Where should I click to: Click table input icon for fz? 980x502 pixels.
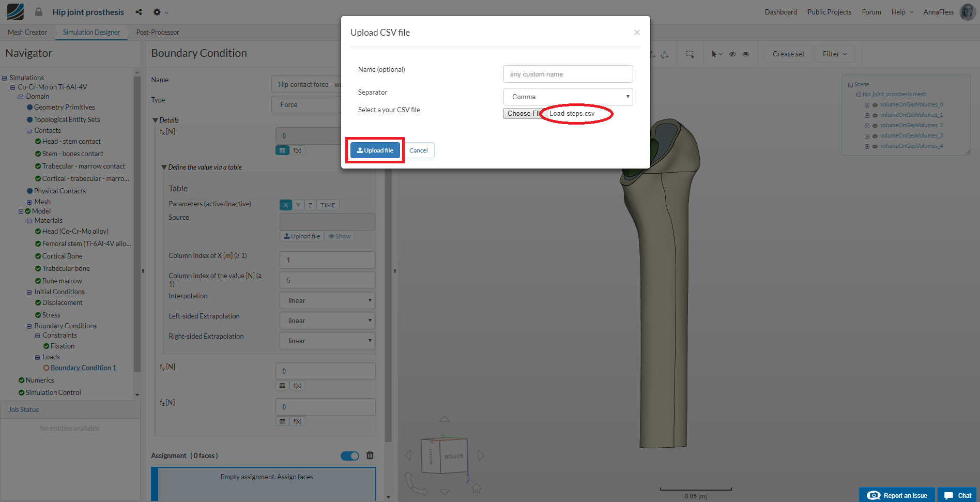282,421
